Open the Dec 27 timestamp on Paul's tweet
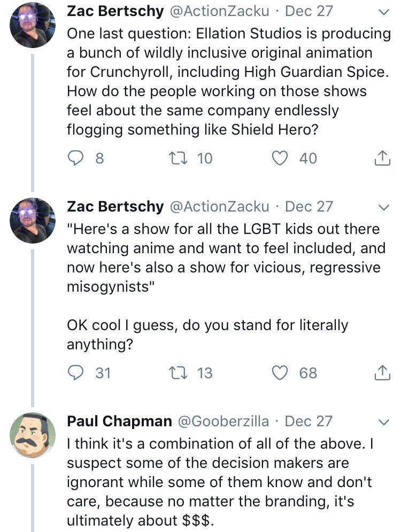 309,421
